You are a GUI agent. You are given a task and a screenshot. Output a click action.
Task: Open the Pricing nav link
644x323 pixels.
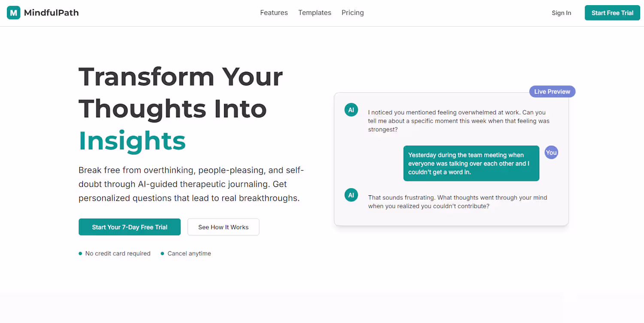coord(352,13)
